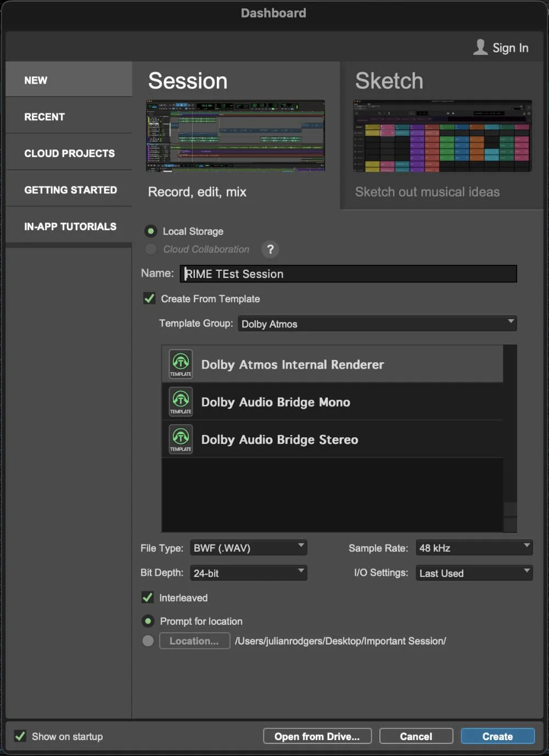This screenshot has width=549, height=756.
Task: Click the Location... button
Action: pyautogui.click(x=194, y=641)
